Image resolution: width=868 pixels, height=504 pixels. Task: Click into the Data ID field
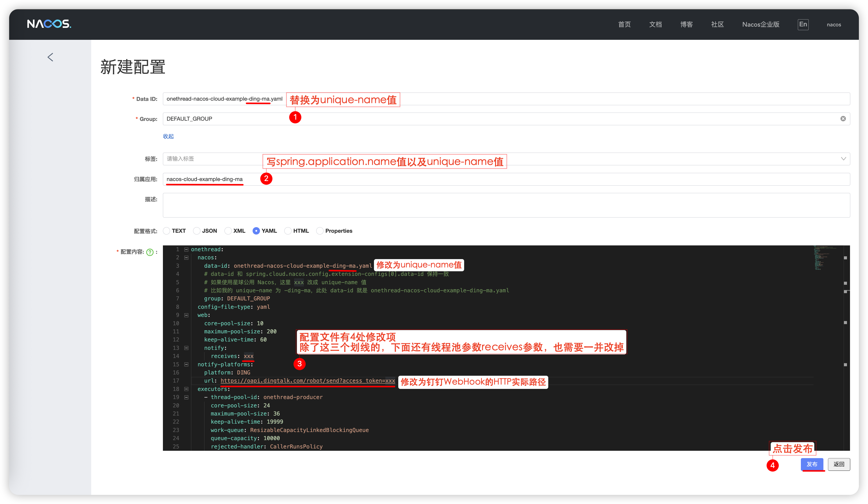pyautogui.click(x=506, y=99)
